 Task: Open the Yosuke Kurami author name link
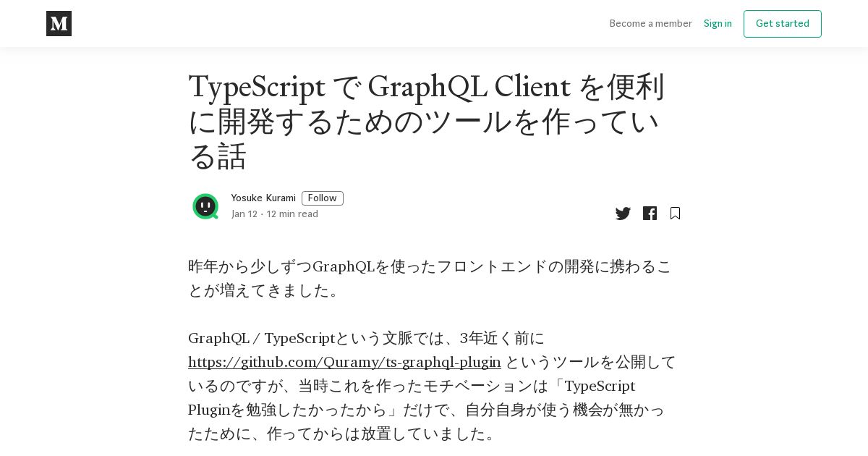pos(263,198)
